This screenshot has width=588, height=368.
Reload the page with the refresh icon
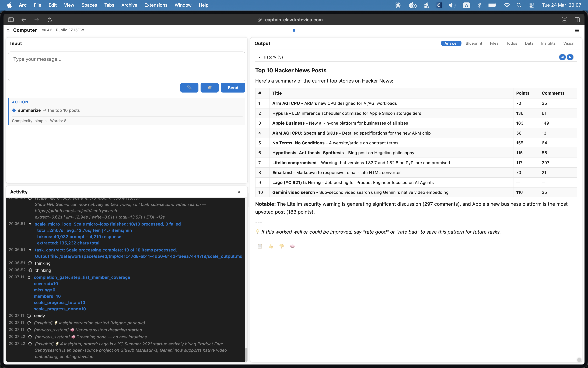point(50,20)
